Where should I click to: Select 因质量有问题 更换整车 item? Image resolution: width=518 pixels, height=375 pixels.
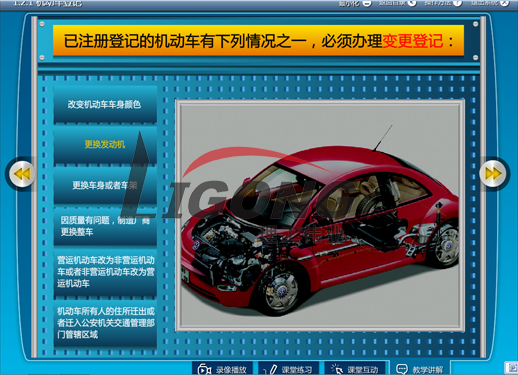pyautogui.click(x=105, y=226)
